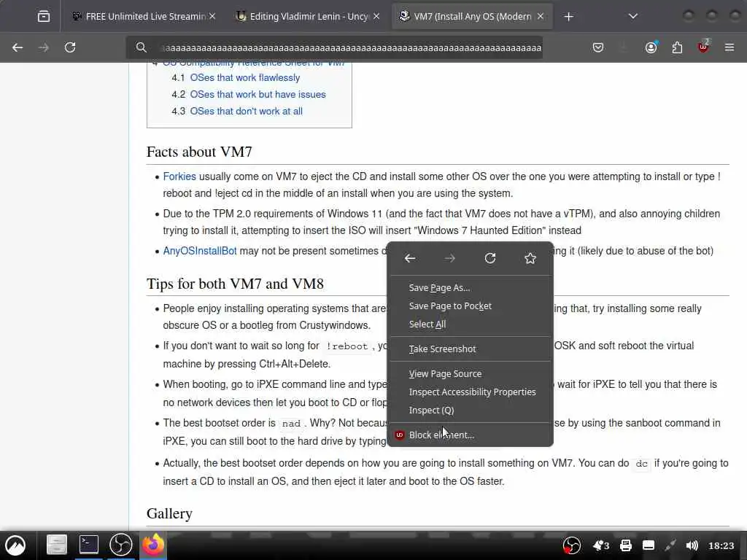Open contents link OSes that work flawlessly
Screen dimensions: 747x560
(x=245, y=77)
